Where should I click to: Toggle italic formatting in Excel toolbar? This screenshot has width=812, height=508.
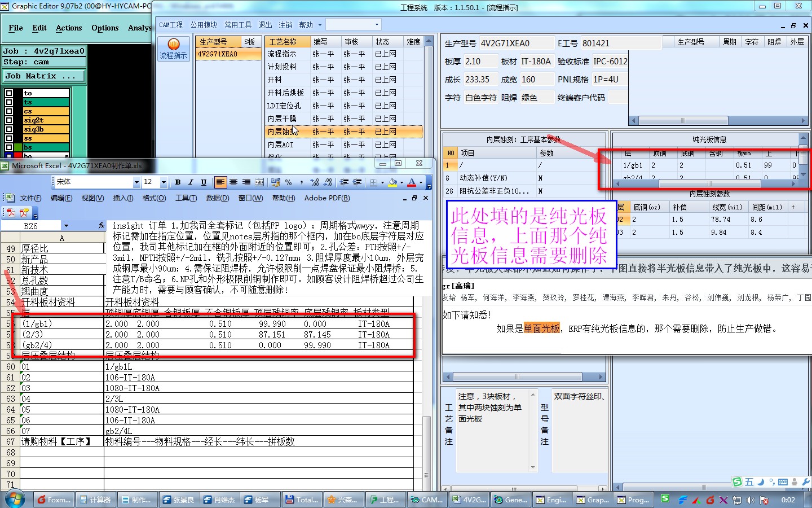(191, 182)
